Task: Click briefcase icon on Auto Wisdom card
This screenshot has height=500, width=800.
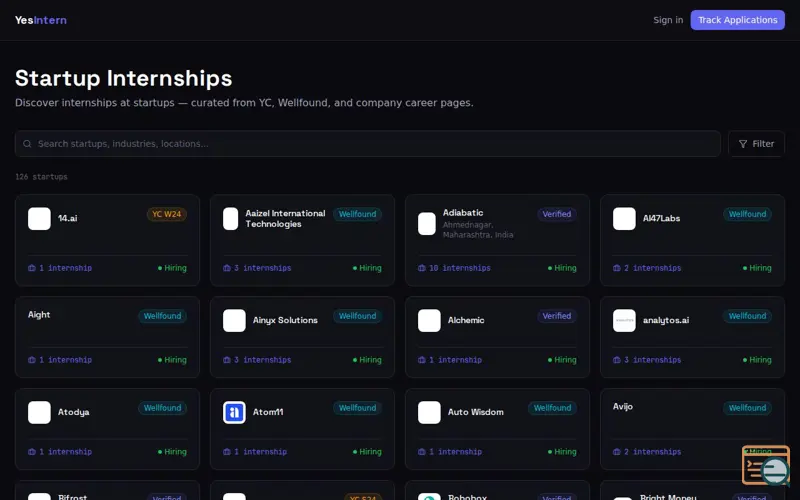Action: pyautogui.click(x=421, y=452)
